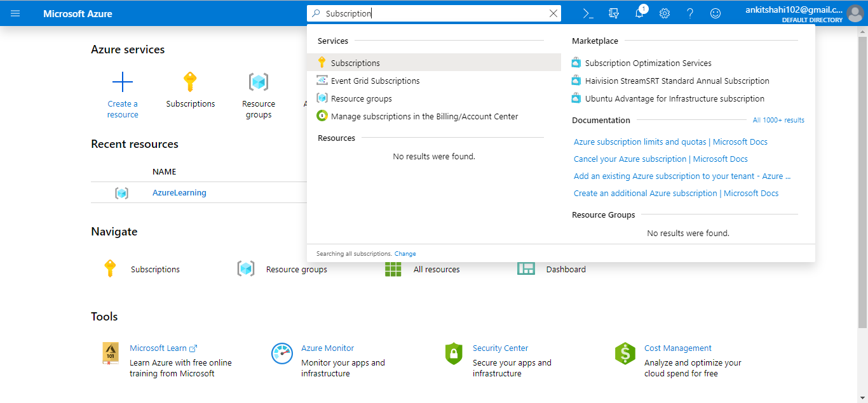Open Subscription Optimization Services marketplace item

click(648, 63)
